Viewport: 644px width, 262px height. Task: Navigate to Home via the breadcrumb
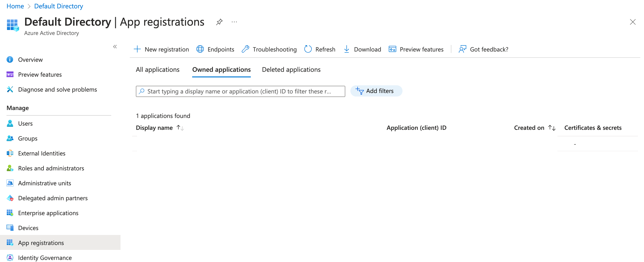[x=15, y=6]
